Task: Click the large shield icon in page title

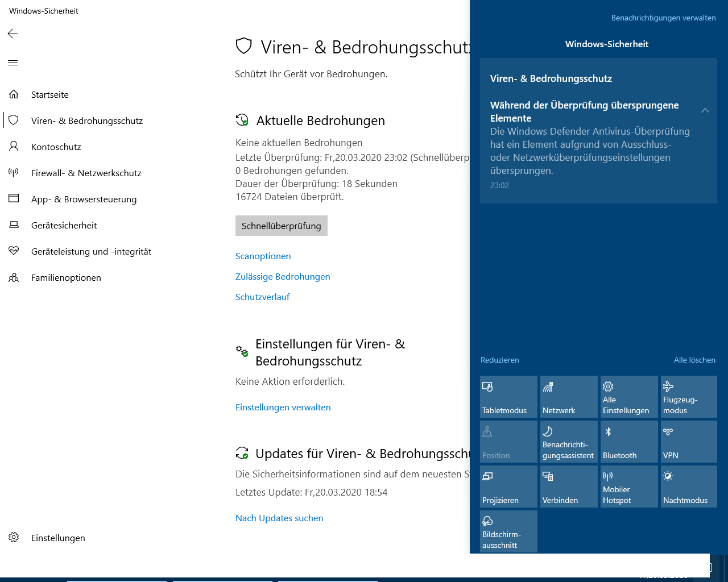Action: pyautogui.click(x=243, y=46)
